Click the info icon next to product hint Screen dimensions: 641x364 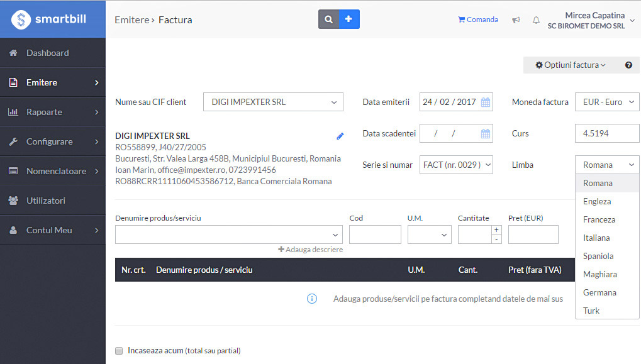pos(312,299)
